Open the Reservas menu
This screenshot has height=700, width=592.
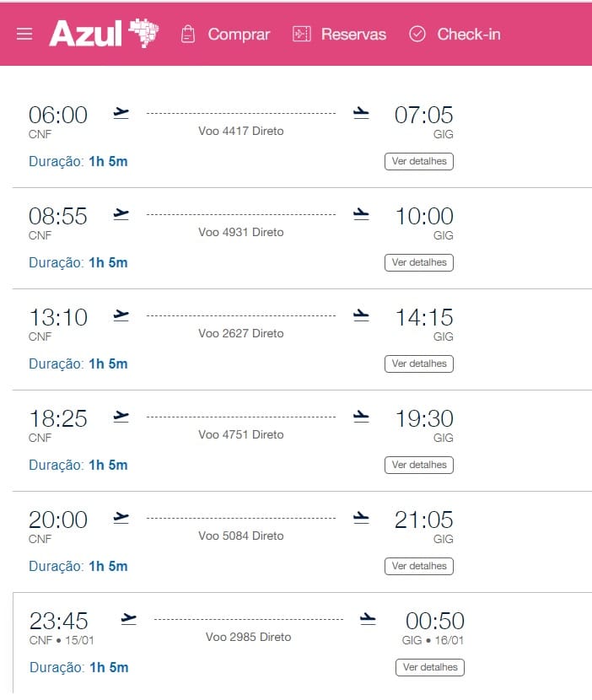point(353,35)
